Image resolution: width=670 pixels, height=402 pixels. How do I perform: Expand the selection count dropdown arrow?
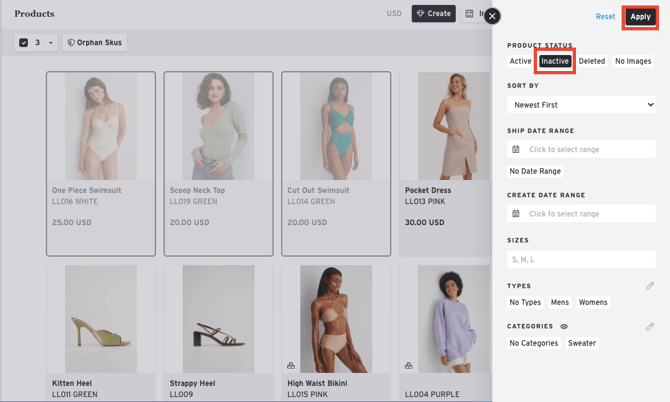click(51, 43)
